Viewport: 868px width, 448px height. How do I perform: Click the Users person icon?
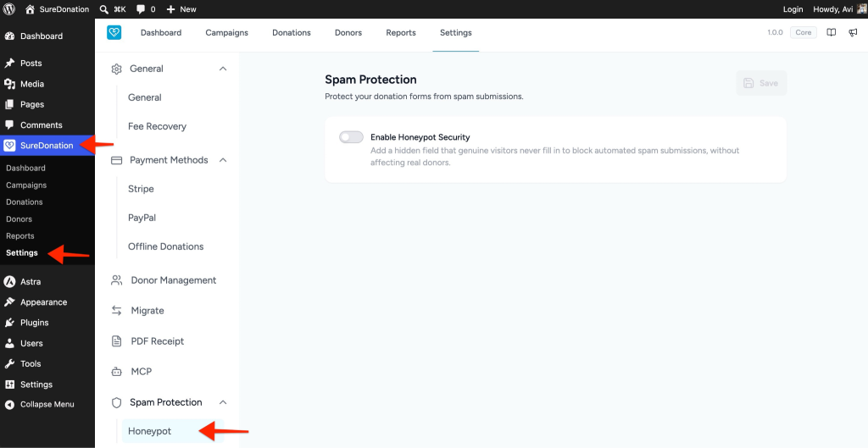[x=9, y=344]
